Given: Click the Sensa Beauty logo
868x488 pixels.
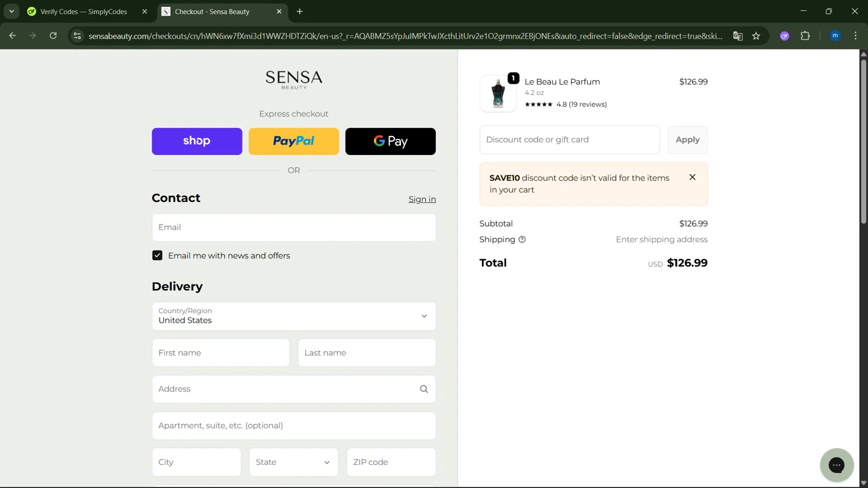Looking at the screenshot, I should click(294, 80).
